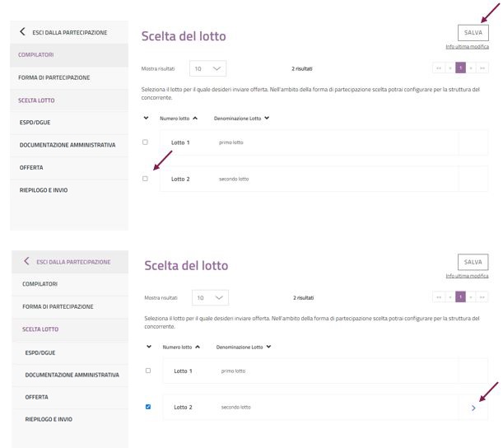Open the Mostra risultati dropdown in lower panel
503x448 pixels.
[210, 297]
